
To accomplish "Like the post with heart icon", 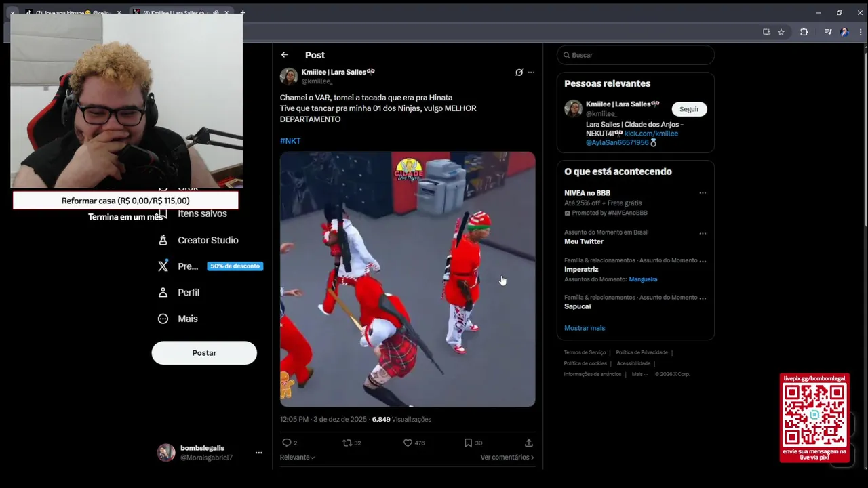I will click(x=408, y=443).
